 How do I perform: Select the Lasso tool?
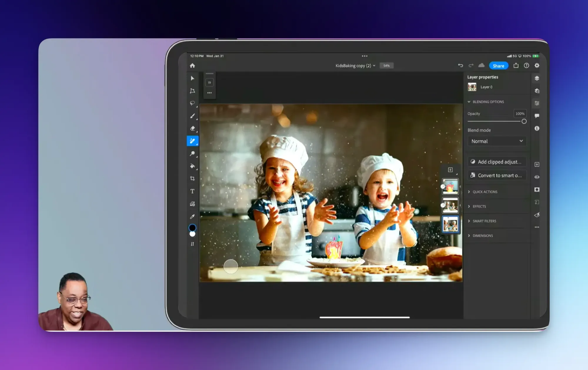click(x=193, y=103)
